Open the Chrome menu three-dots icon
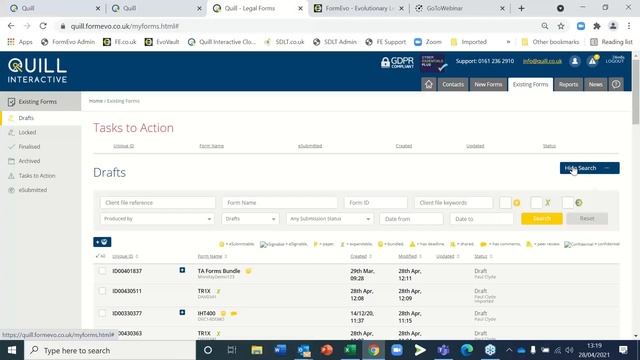Viewport: 640px width, 360px height. 629,26
